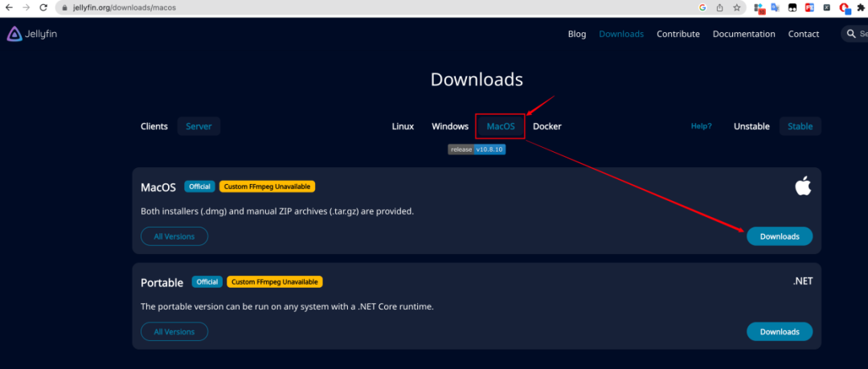This screenshot has height=369, width=868.
Task: Click the jellyfin.org address bar URL
Action: coord(125,8)
